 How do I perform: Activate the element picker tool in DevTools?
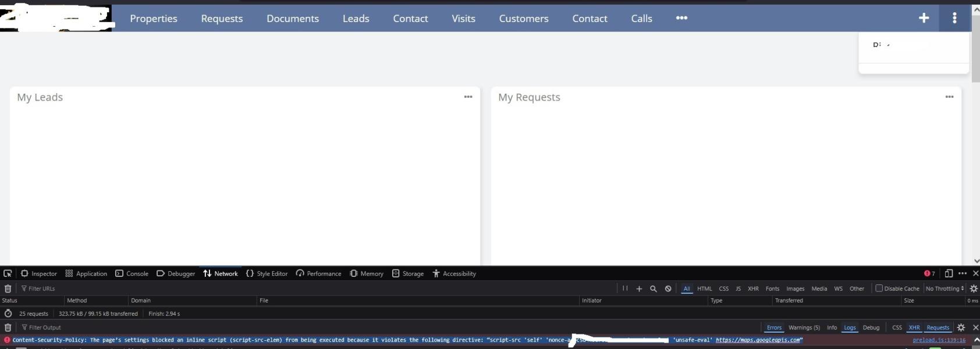[x=8, y=273]
